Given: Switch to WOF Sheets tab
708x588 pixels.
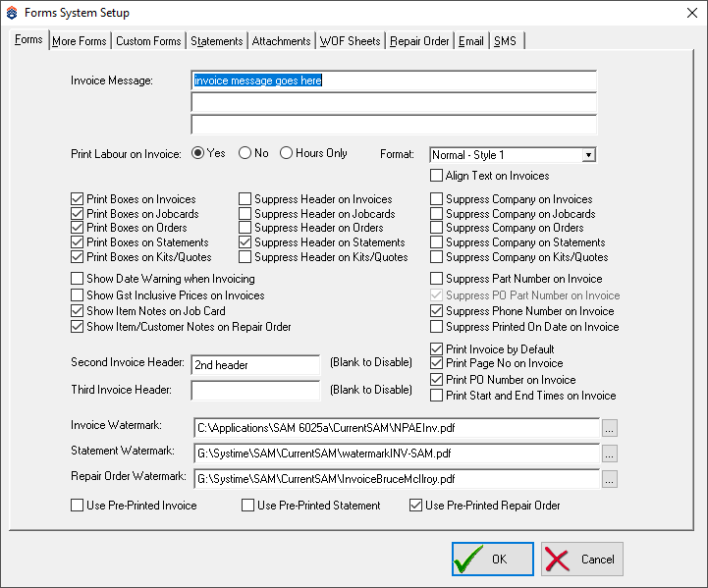Looking at the screenshot, I should click(x=350, y=41).
